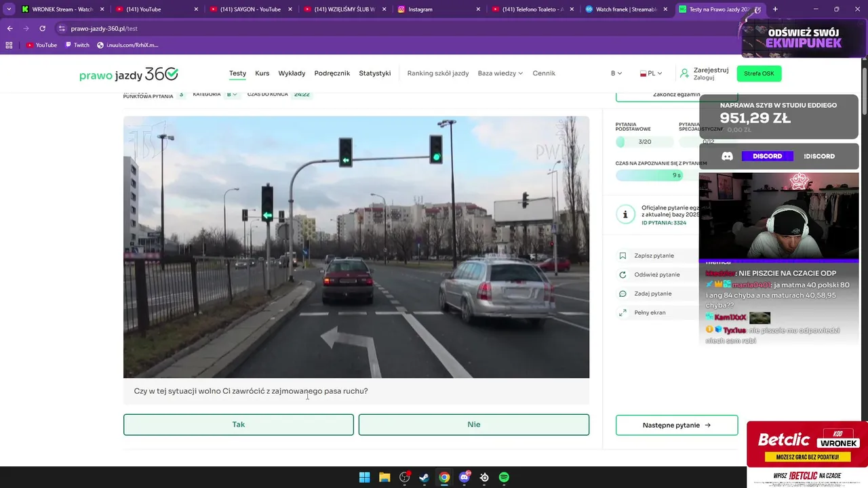This screenshot has width=868, height=488.
Task: Answer Nie to the question
Action: pyautogui.click(x=473, y=424)
